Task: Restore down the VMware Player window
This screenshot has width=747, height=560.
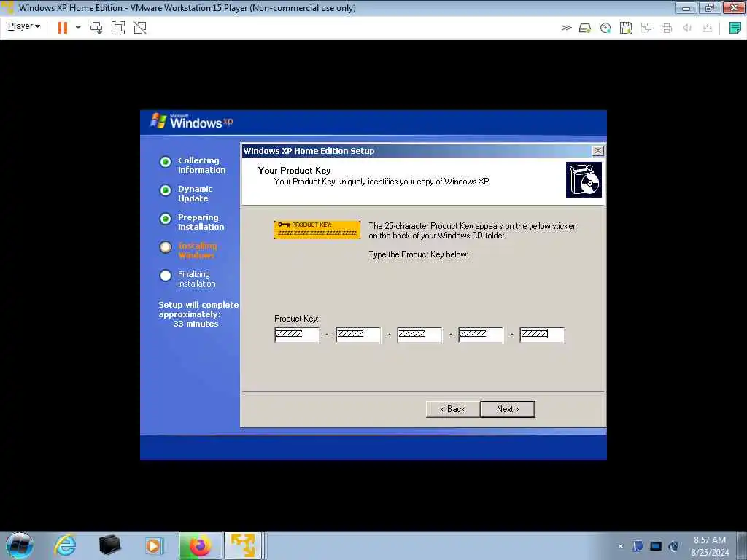Action: pyautogui.click(x=709, y=8)
